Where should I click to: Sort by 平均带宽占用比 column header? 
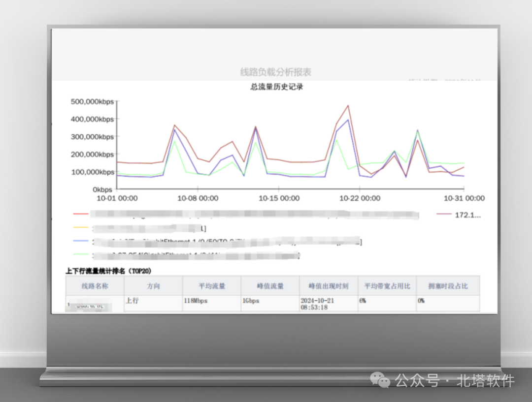tap(387, 286)
